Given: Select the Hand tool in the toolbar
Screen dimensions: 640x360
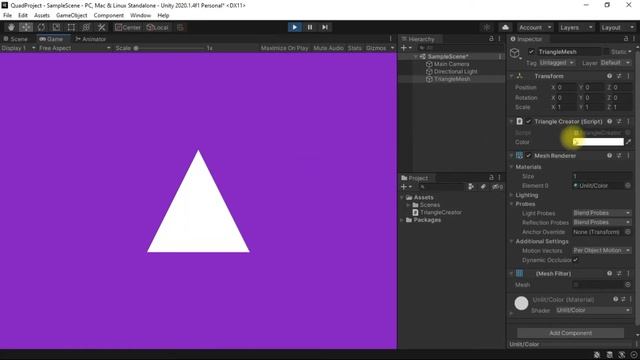Looking at the screenshot, I should click(11, 27).
